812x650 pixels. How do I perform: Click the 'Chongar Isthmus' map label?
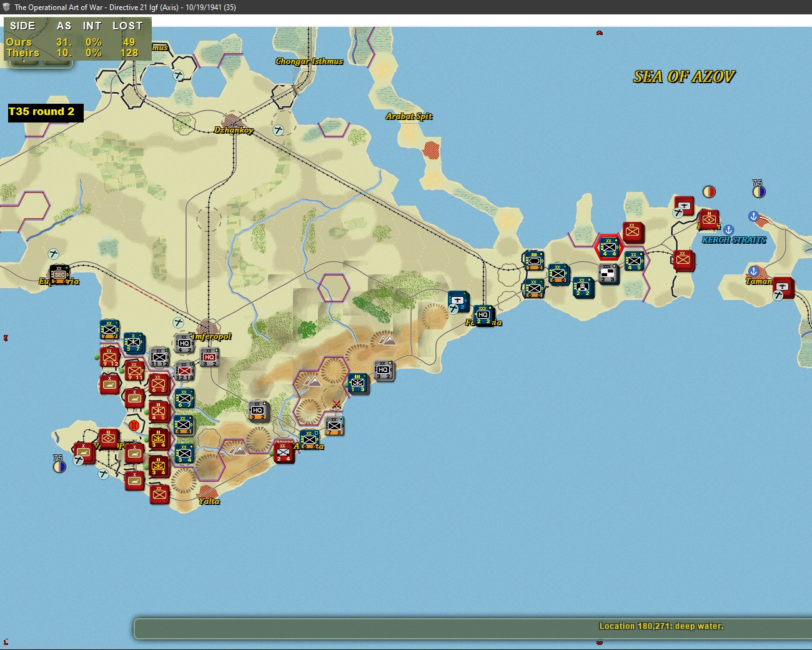pyautogui.click(x=309, y=61)
